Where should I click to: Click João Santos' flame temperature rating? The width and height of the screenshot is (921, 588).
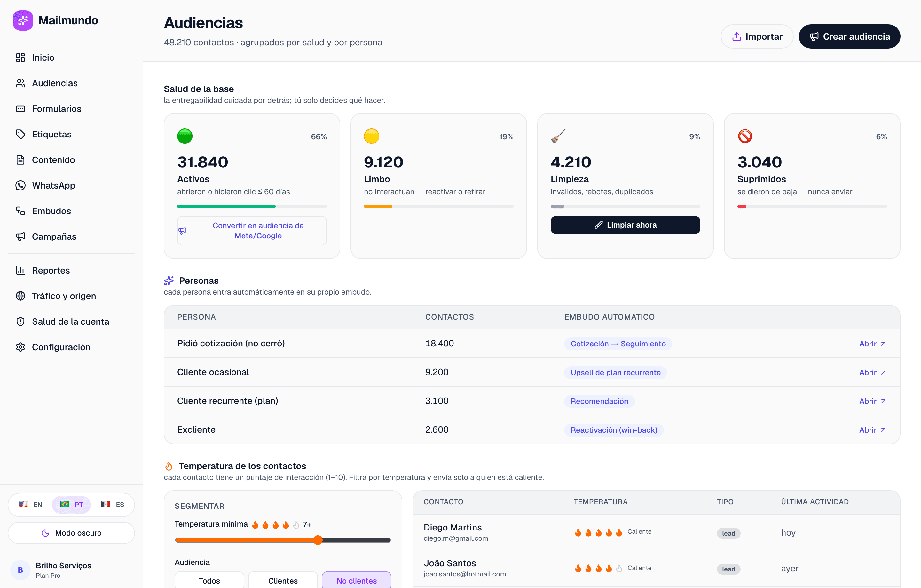[598, 568]
